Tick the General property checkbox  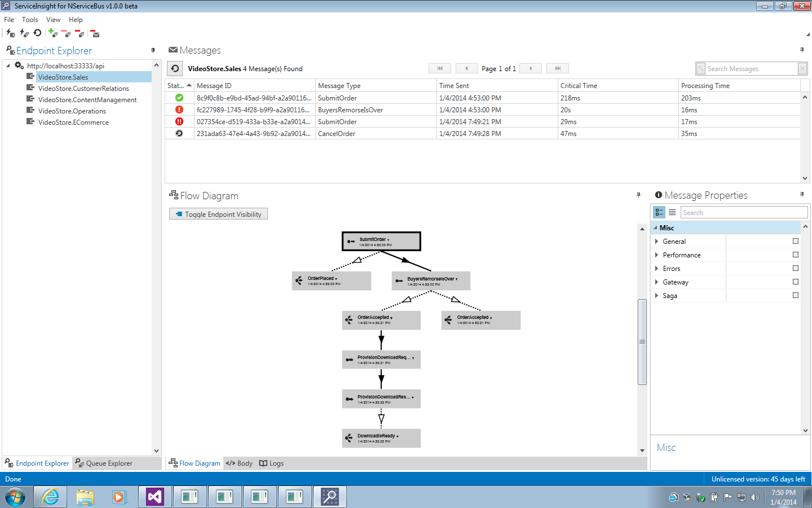point(796,241)
